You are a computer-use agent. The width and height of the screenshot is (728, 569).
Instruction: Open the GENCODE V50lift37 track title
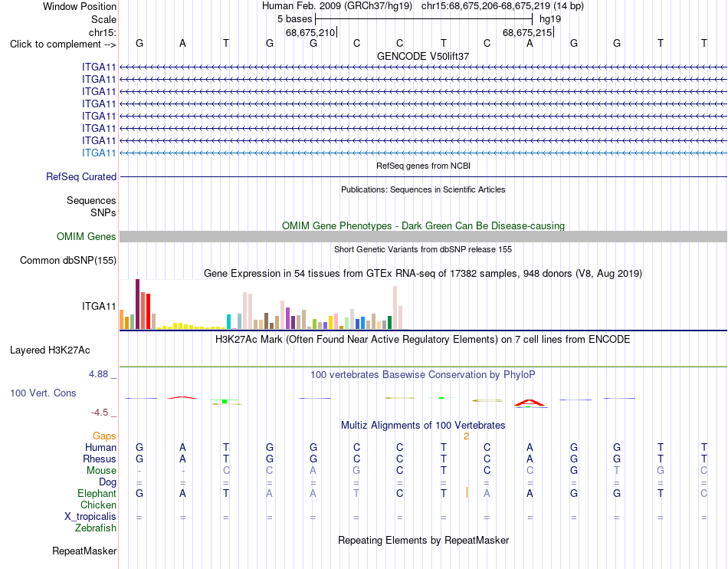click(423, 56)
